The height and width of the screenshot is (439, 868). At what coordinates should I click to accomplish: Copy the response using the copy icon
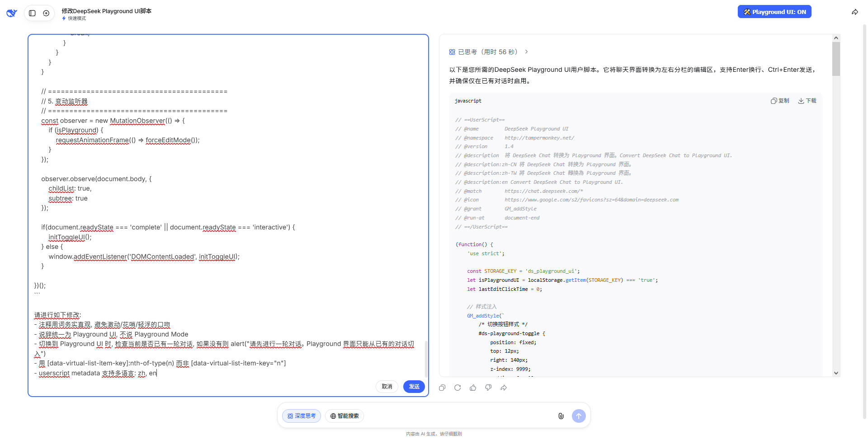[x=442, y=388]
